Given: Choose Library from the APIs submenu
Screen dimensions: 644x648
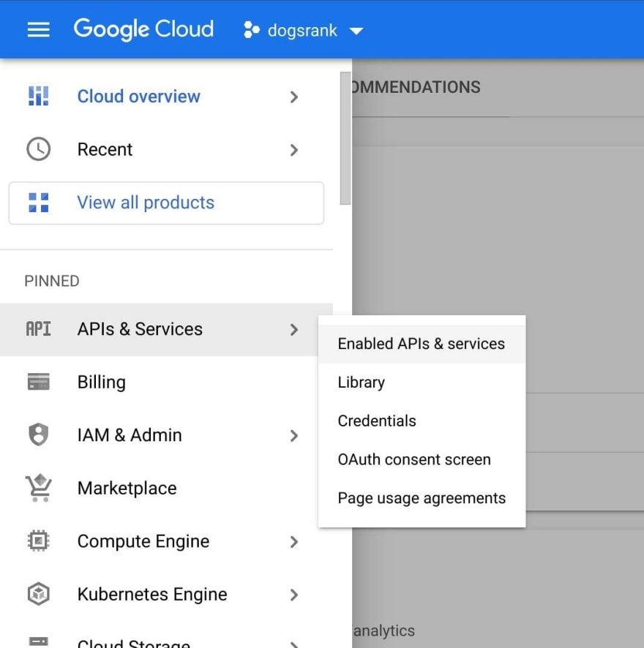Looking at the screenshot, I should [422, 383].
